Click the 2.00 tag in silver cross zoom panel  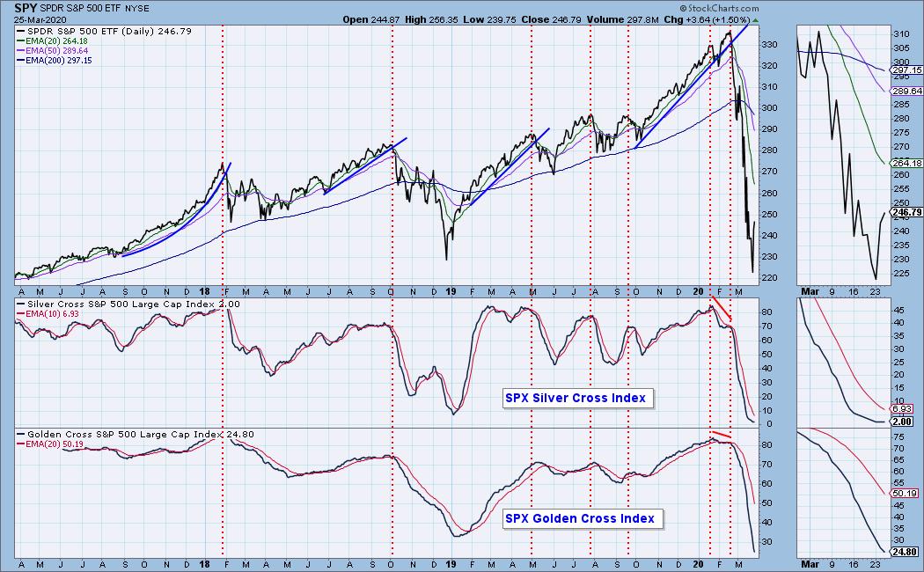click(902, 422)
